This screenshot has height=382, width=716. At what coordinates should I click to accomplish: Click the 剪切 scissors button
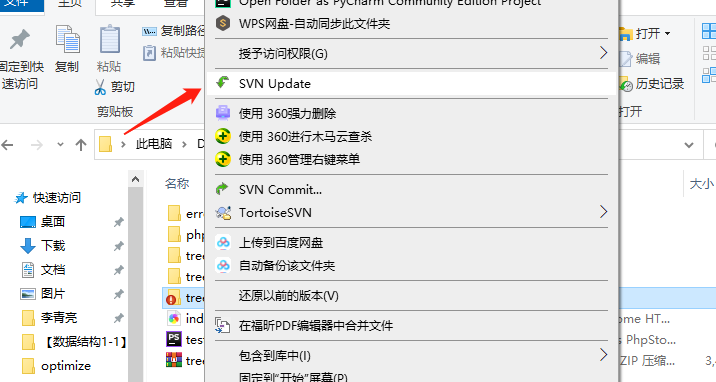[114, 87]
